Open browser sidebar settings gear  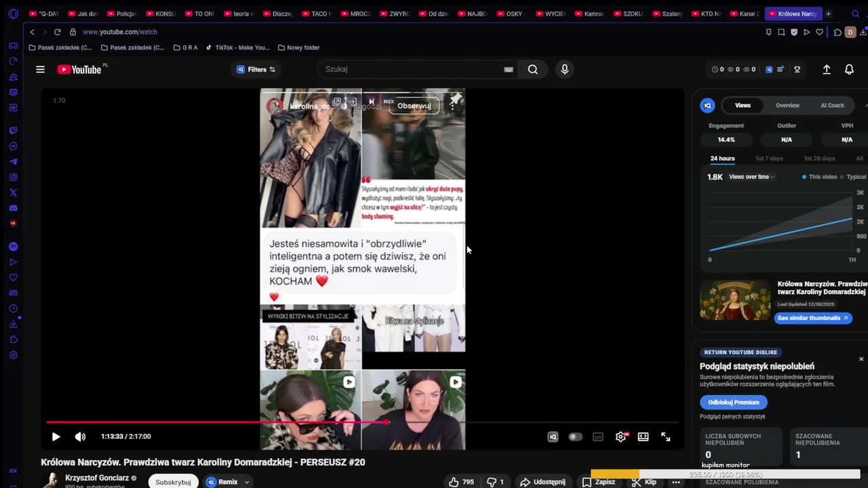(13, 355)
